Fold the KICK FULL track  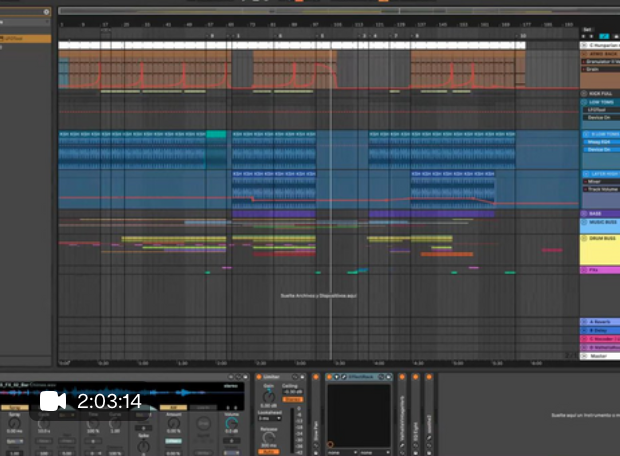pyautogui.click(x=584, y=94)
